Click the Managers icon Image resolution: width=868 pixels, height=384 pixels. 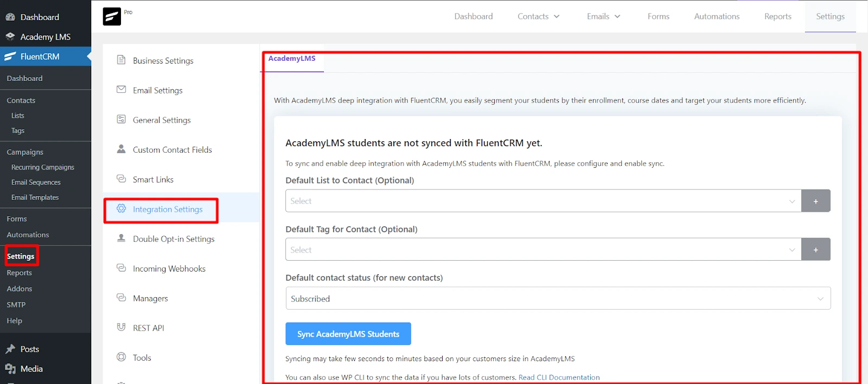point(122,298)
